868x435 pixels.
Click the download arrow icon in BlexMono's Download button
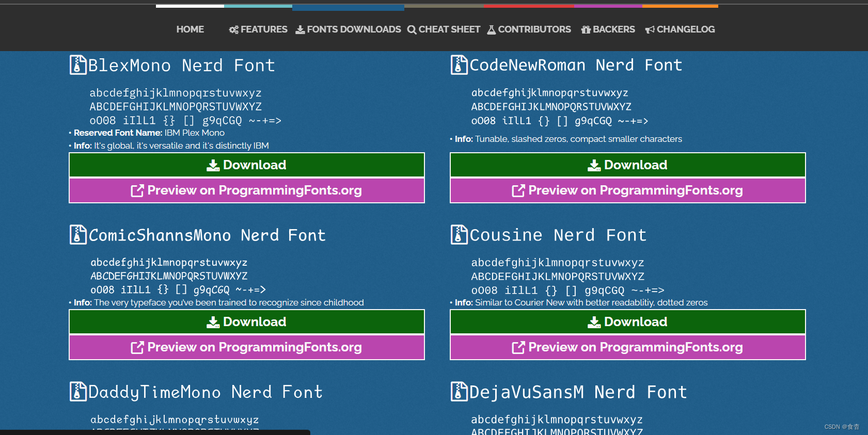(x=213, y=165)
